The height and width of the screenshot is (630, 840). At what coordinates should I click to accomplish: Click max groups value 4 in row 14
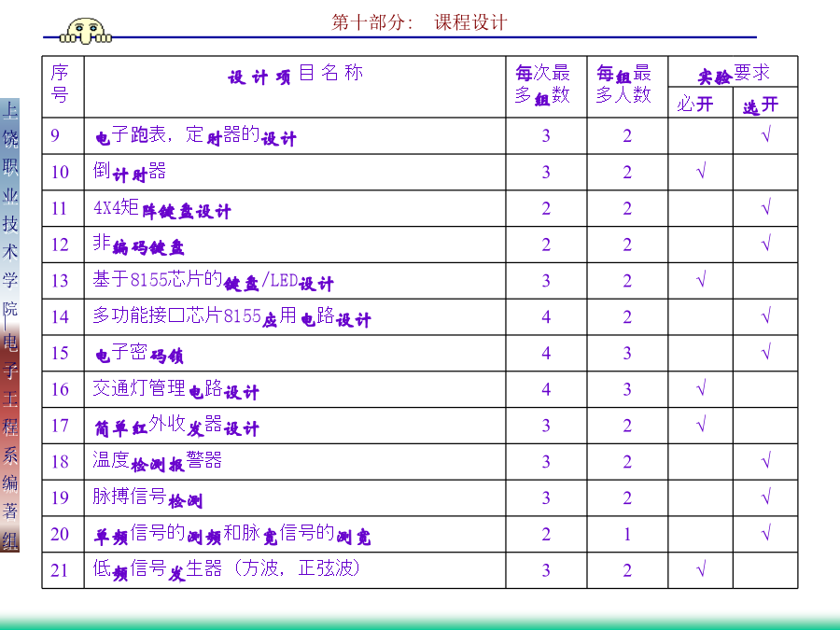tap(546, 316)
